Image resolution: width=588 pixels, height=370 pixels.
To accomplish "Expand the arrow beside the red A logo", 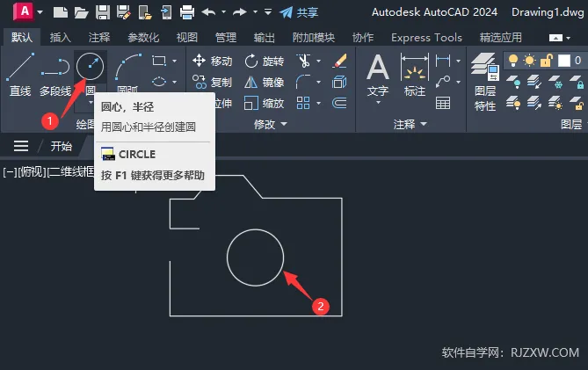I will click(40, 12).
